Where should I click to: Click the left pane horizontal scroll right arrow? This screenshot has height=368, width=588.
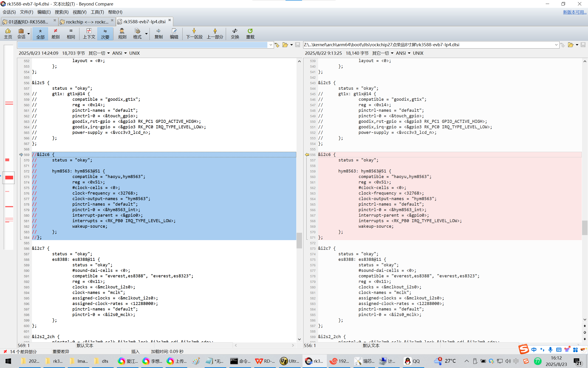point(293,345)
